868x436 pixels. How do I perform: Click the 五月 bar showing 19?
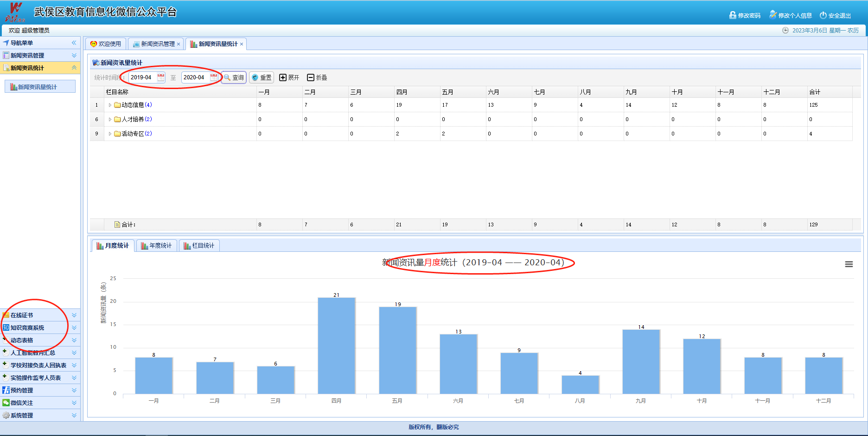coord(397,350)
